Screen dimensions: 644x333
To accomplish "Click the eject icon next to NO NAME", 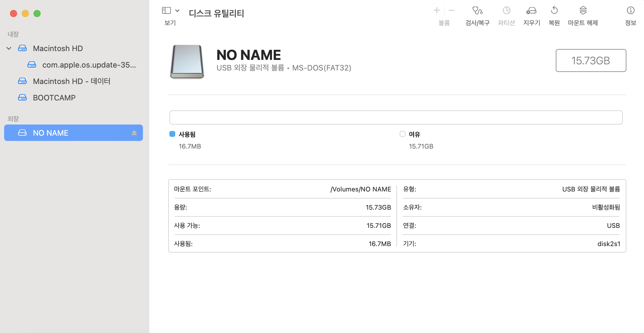I will point(134,133).
